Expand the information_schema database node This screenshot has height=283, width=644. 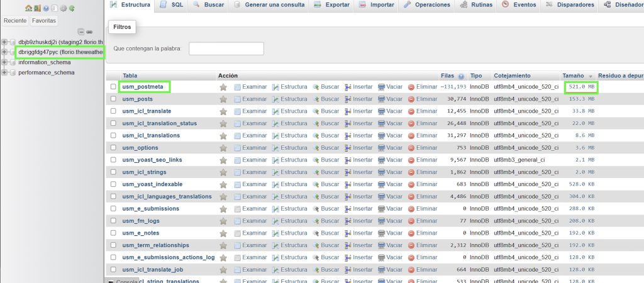pos(5,62)
